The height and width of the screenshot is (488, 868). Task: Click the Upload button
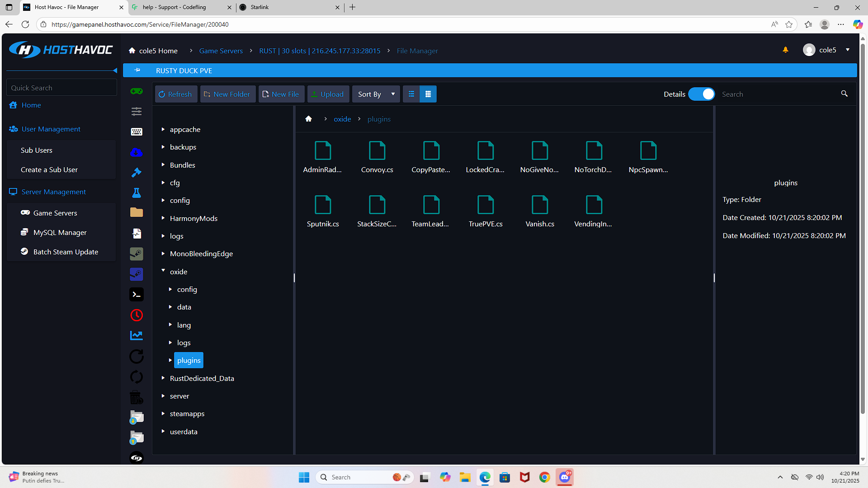(x=328, y=94)
